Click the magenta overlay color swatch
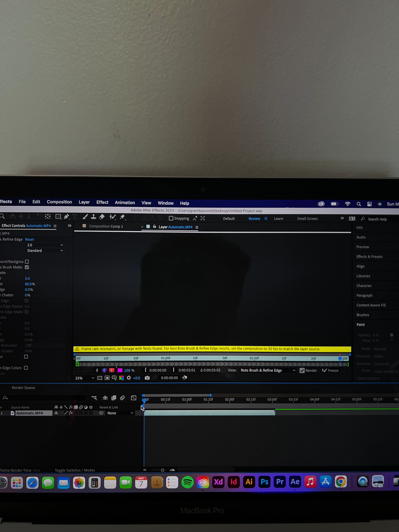The height and width of the screenshot is (532, 399). click(x=120, y=370)
